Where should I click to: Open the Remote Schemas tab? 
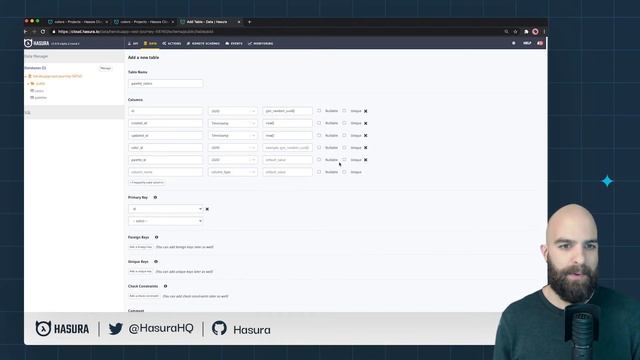point(203,43)
